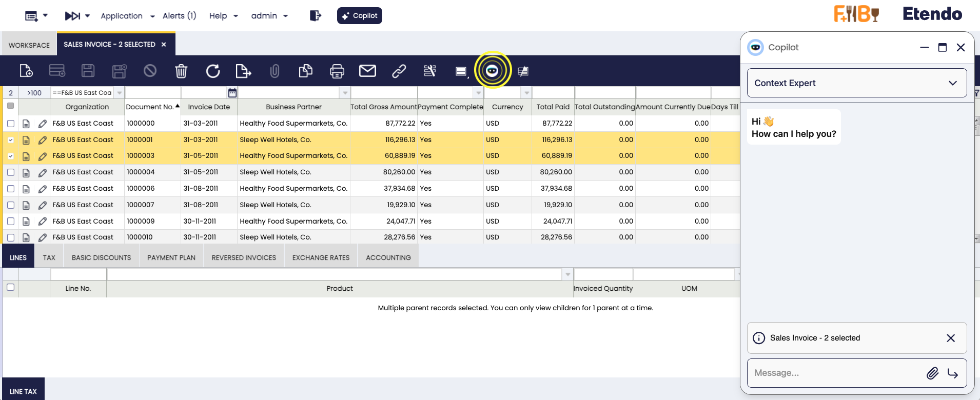Open the Line Tax tab button
980x400 pixels.
coord(23,391)
